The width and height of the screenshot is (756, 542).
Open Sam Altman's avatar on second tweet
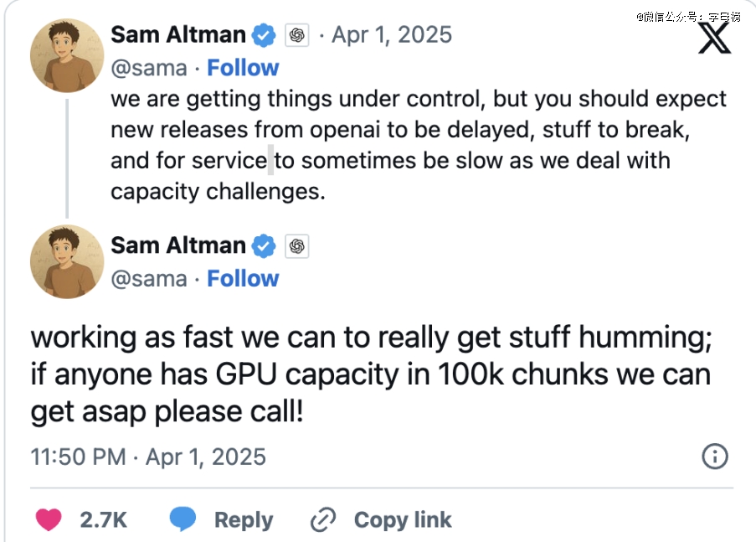(67, 261)
